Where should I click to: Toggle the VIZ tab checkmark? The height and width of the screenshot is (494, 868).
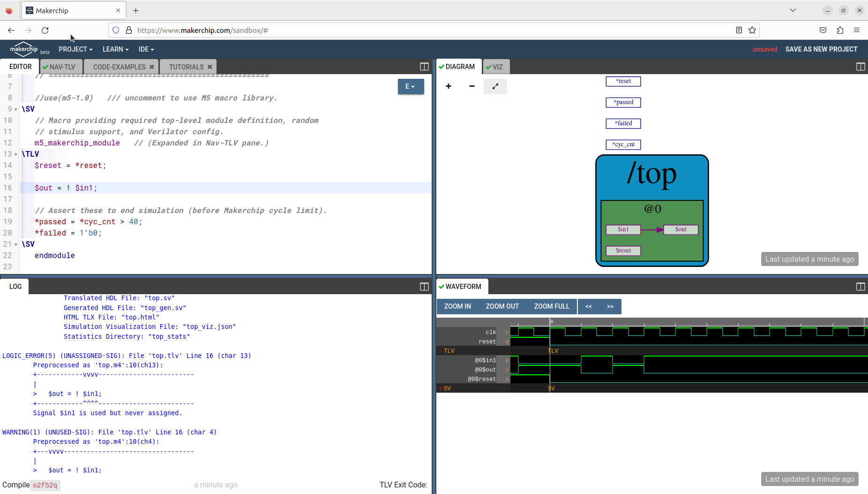[x=489, y=67]
